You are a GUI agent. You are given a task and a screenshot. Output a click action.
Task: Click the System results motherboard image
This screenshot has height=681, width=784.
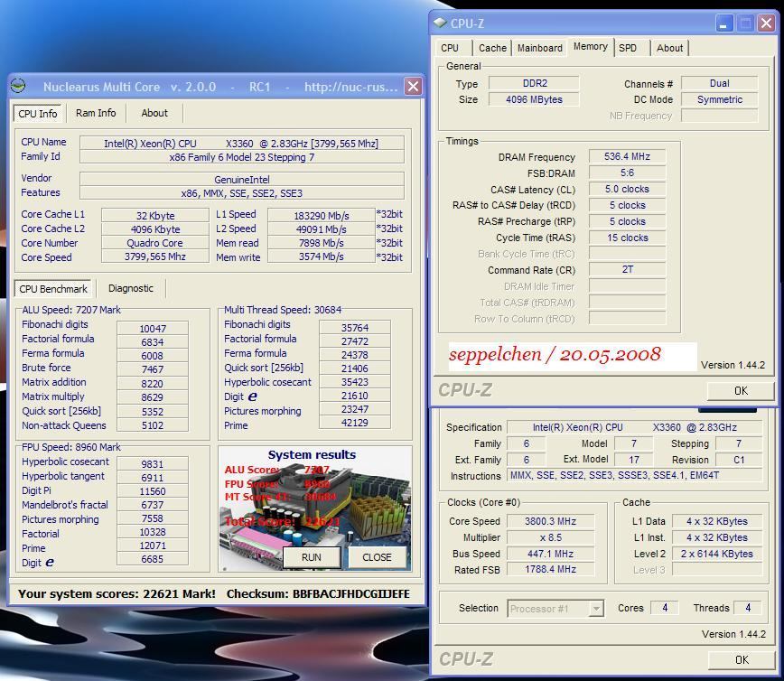click(315, 508)
